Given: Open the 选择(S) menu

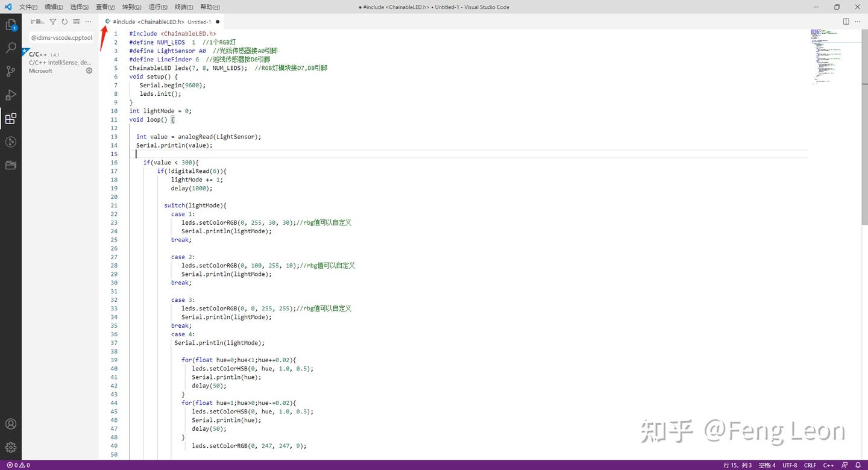Looking at the screenshot, I should coord(79,7).
